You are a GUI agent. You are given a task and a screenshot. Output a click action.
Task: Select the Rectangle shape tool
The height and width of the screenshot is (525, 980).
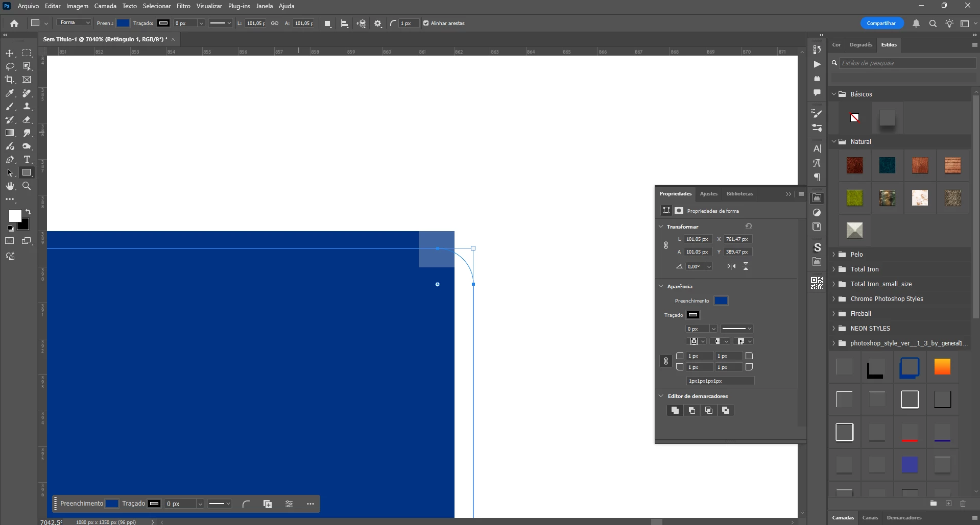27,173
